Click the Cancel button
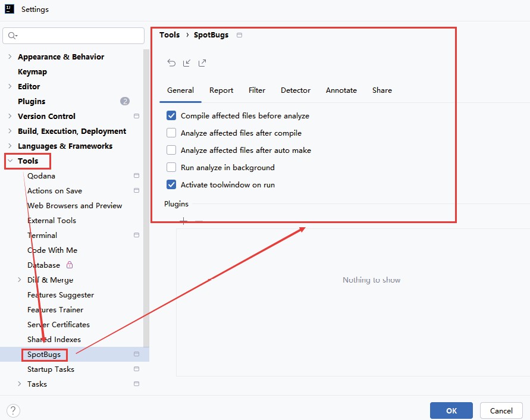Screen dimensions: 530x420 pyautogui.click(x=501, y=410)
